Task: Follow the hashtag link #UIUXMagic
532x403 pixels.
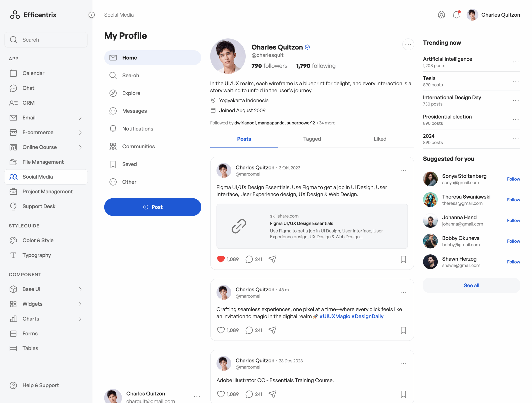Action: 335,316
